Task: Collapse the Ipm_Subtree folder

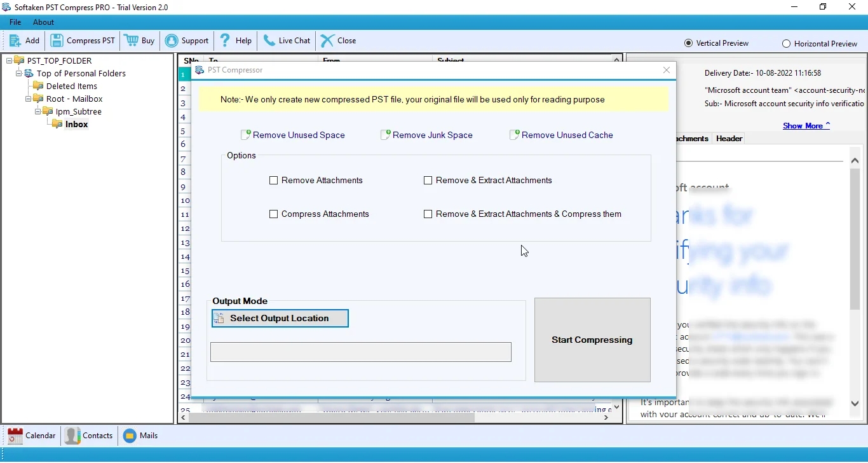Action: point(38,111)
